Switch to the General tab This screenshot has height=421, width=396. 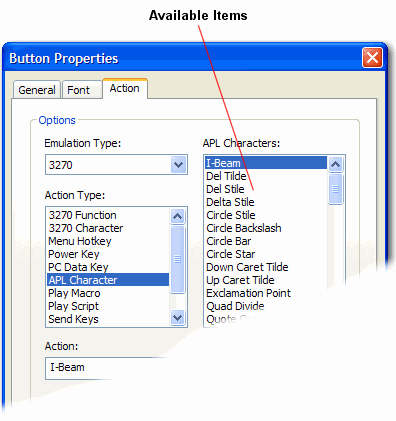coord(37,90)
